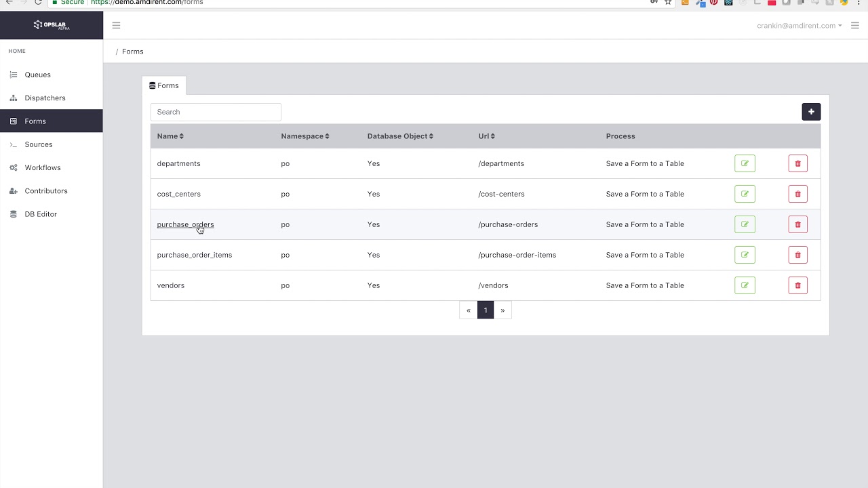
Task: Delete the cost_centers form
Action: (x=797, y=194)
